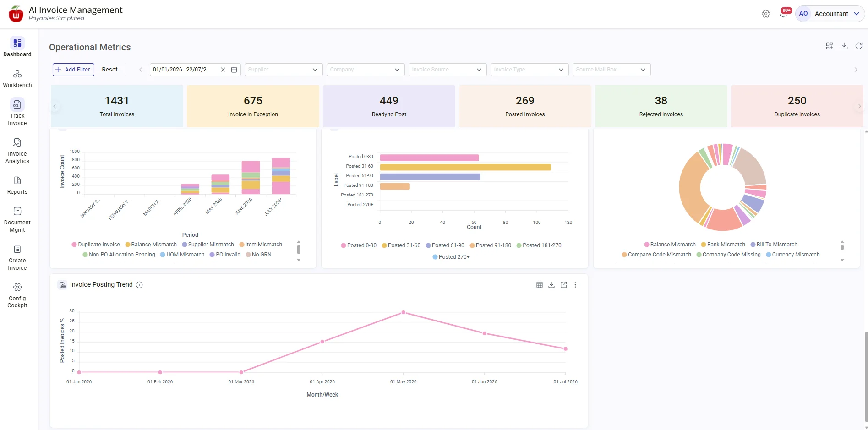Toggle Duplicate Invoice legend series
Screen dimensions: 868x430
(x=96, y=245)
